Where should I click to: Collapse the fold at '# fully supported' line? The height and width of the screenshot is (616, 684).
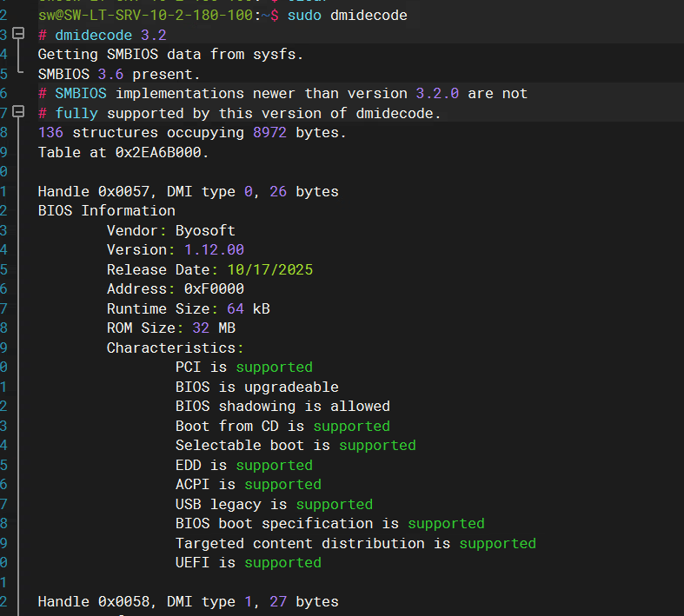click(18, 112)
